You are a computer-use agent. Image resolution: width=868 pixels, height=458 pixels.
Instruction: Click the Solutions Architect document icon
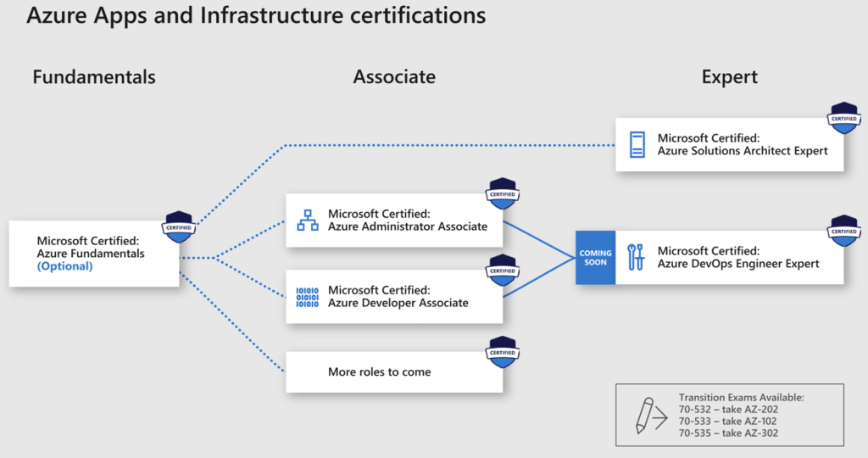(x=637, y=144)
